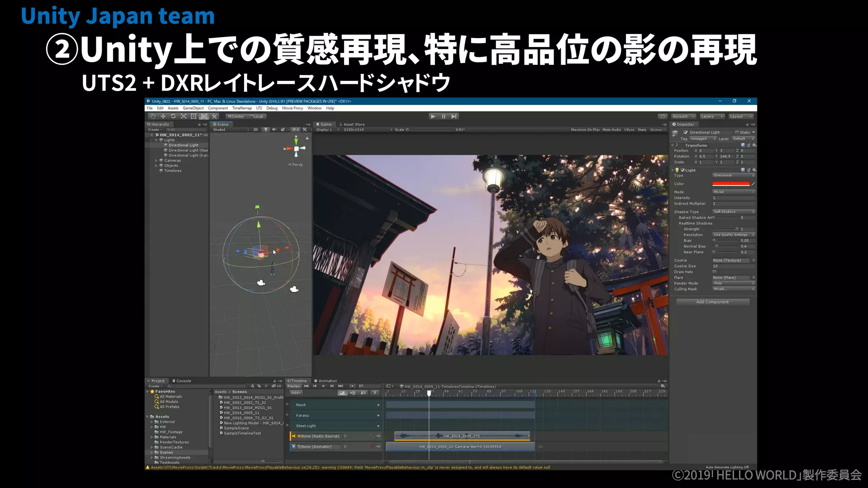This screenshot has width=868, height=488.
Task: Click the Step frame button
Action: (x=454, y=116)
